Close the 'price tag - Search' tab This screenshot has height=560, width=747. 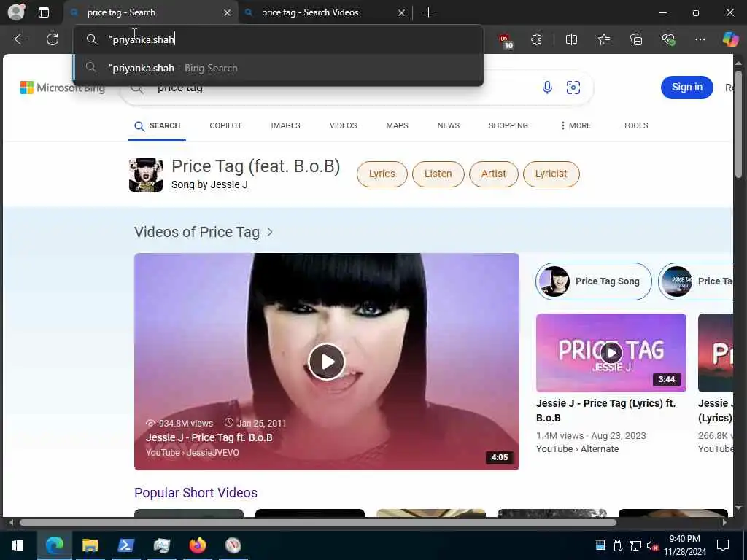pos(228,13)
